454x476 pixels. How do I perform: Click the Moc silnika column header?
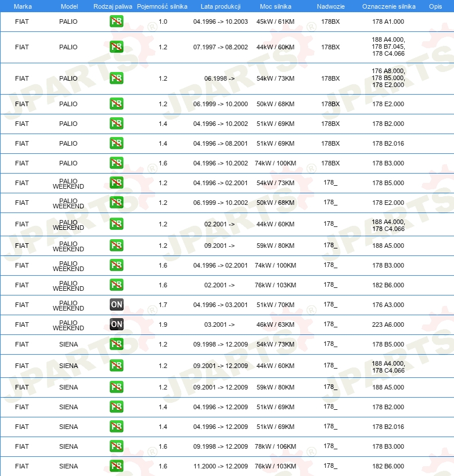pos(275,6)
